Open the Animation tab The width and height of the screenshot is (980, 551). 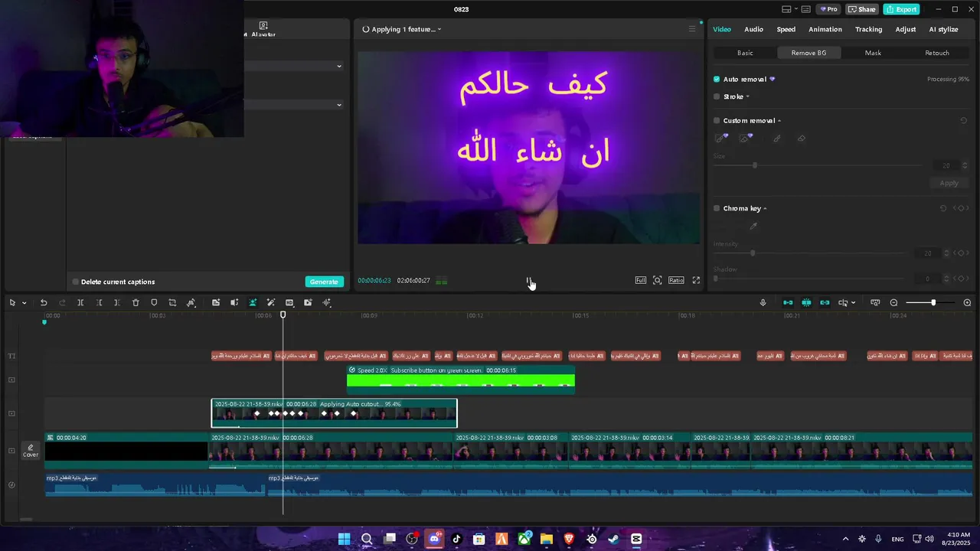pyautogui.click(x=825, y=29)
